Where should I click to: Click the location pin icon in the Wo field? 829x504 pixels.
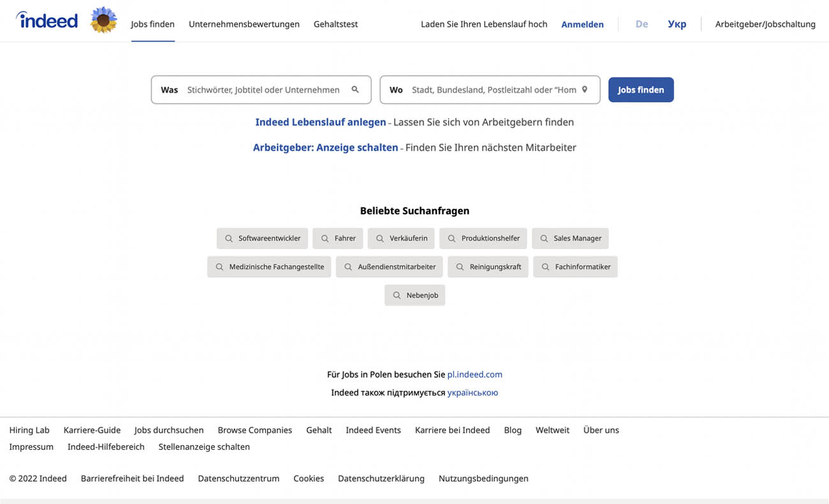click(584, 89)
